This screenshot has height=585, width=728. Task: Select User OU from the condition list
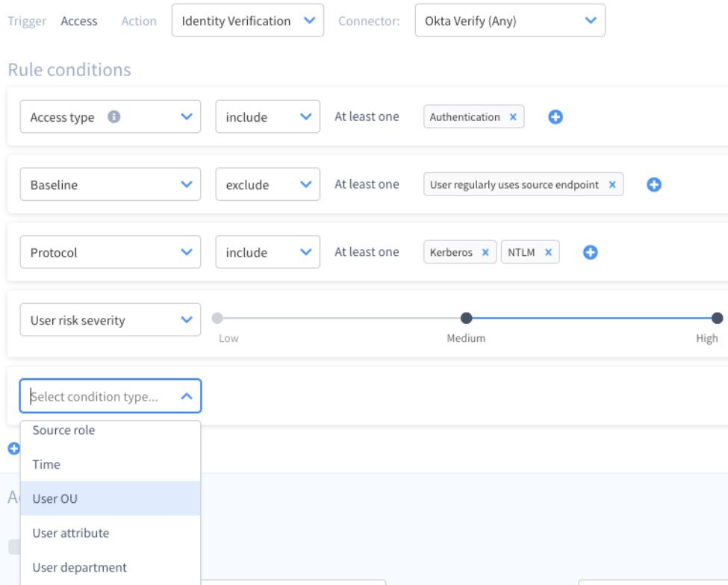110,498
